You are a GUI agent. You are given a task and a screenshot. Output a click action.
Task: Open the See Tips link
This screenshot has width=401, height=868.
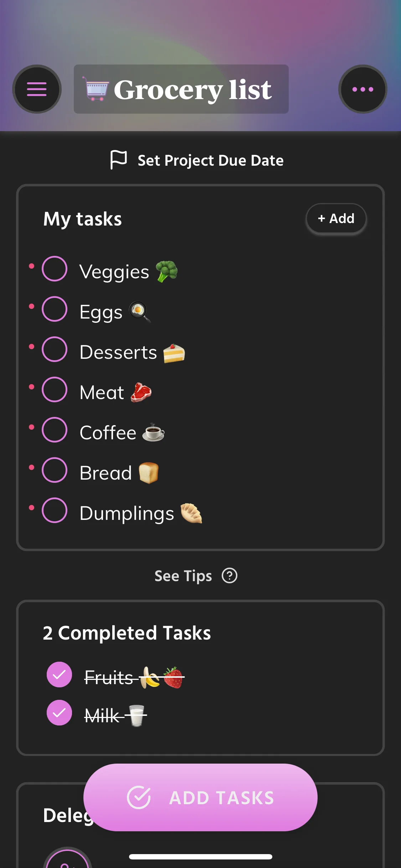[x=183, y=576]
